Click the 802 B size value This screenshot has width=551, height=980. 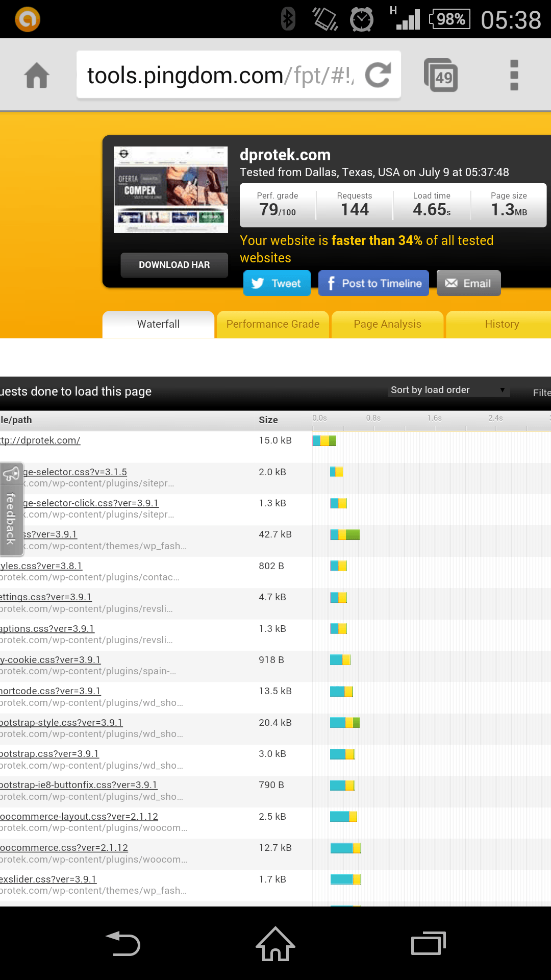click(x=271, y=566)
